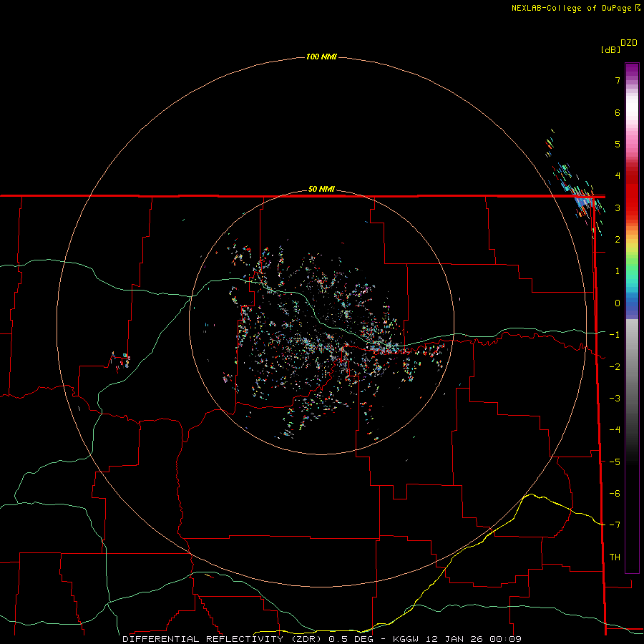
Task: Click the 50 NMI range ring label
Action: point(321,189)
